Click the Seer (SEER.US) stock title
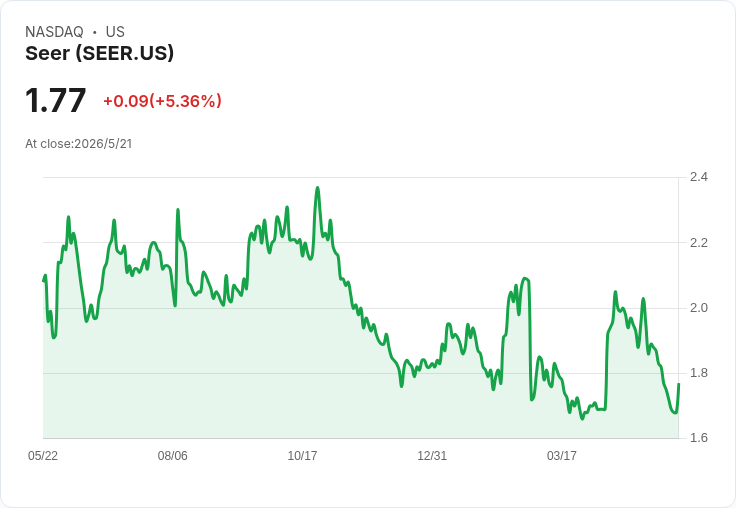This screenshot has height=508, width=736. click(x=100, y=53)
